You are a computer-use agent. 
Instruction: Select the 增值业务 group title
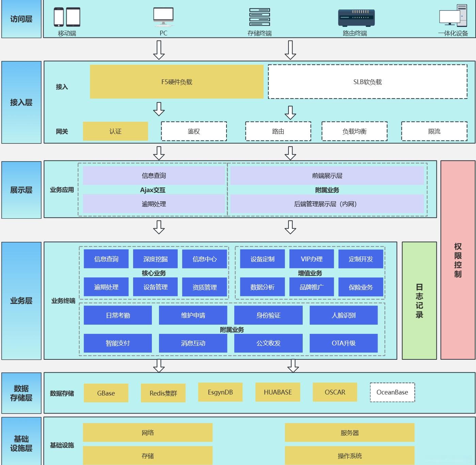(310, 273)
